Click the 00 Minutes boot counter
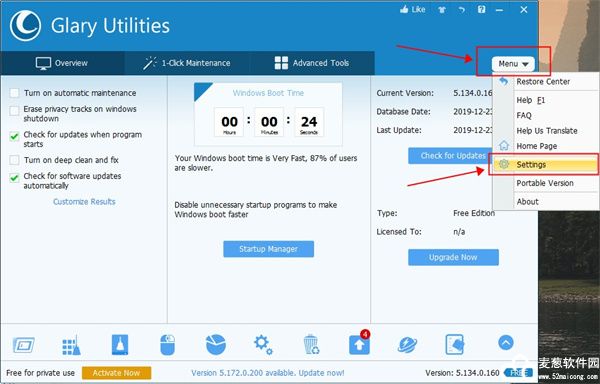The width and height of the screenshot is (600, 384). click(x=269, y=122)
